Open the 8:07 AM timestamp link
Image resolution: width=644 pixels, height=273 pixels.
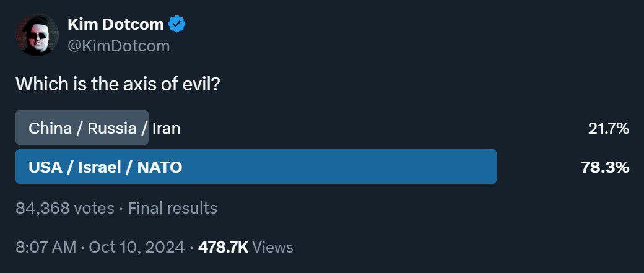pos(46,248)
